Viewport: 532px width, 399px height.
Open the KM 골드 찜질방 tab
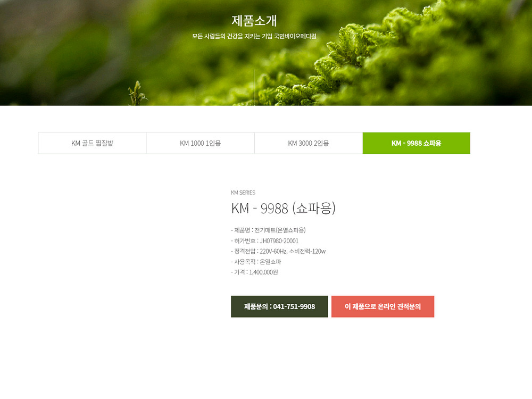[92, 143]
